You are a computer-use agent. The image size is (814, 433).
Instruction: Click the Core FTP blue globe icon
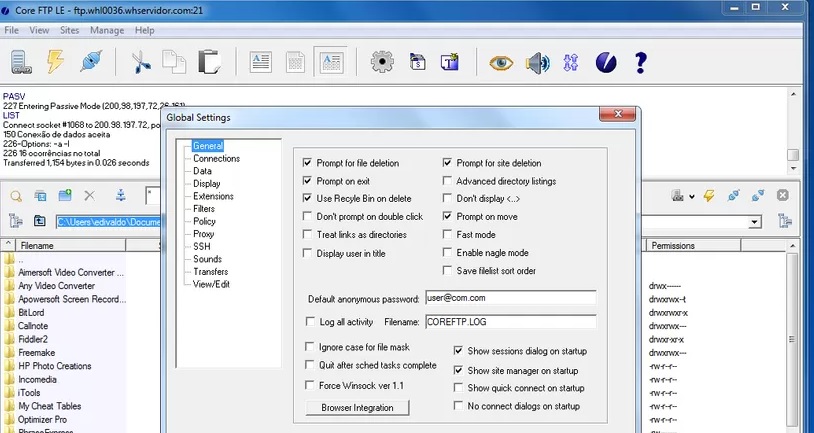(606, 63)
